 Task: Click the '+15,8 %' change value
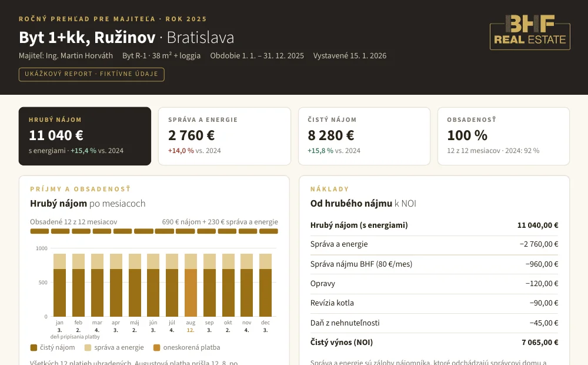pos(320,151)
